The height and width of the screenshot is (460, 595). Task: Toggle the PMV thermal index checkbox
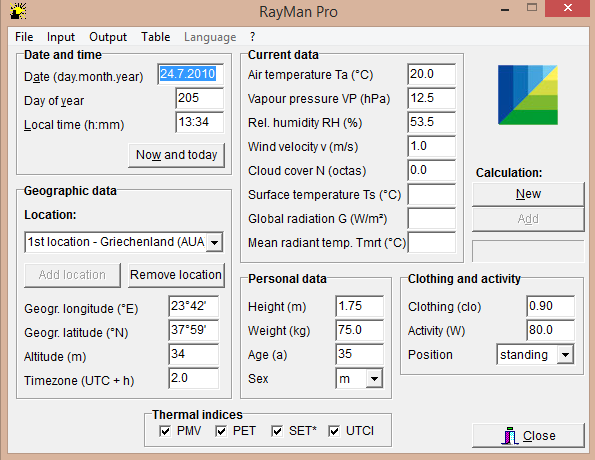[165, 431]
